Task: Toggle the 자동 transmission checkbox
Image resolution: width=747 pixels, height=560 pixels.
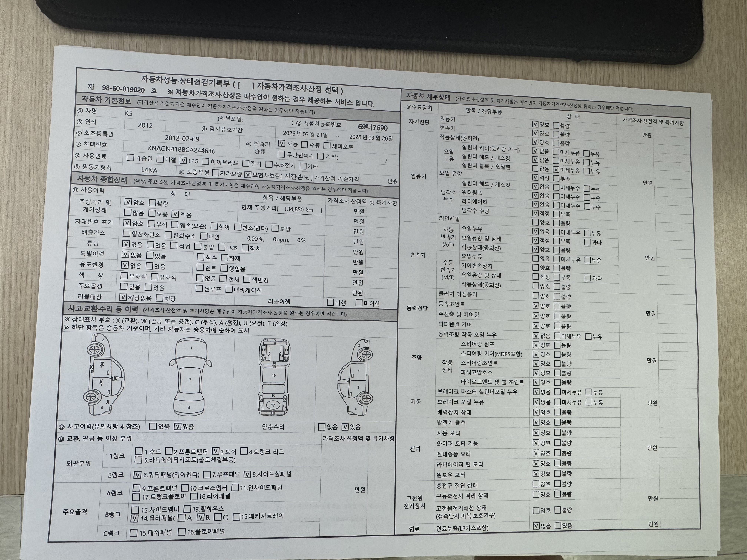Action: click(281, 144)
